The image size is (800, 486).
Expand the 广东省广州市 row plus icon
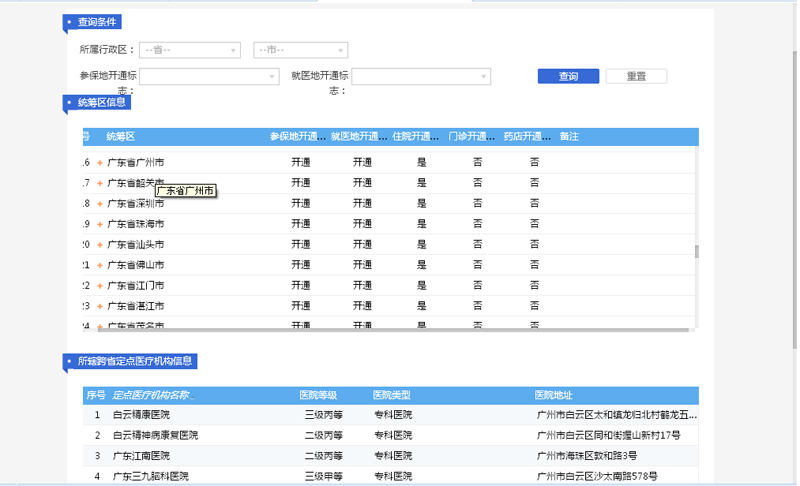tap(100, 162)
